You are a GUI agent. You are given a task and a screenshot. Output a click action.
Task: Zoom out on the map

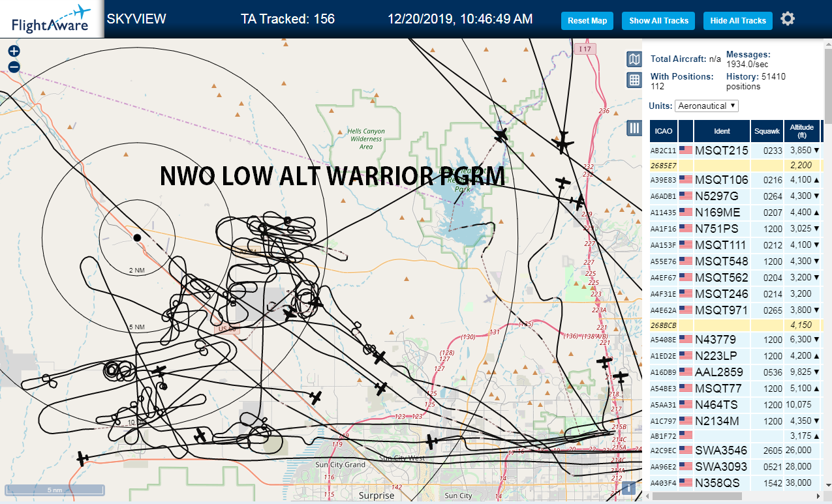14,67
